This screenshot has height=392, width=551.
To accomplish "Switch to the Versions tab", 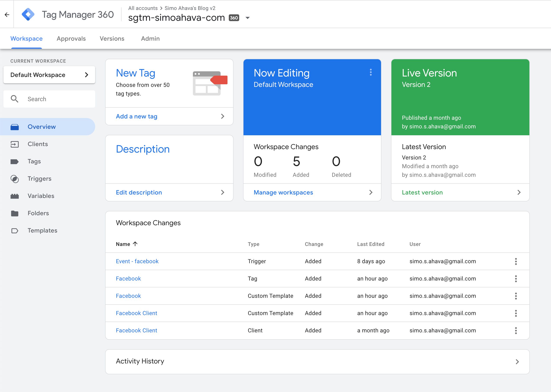I will click(x=112, y=39).
